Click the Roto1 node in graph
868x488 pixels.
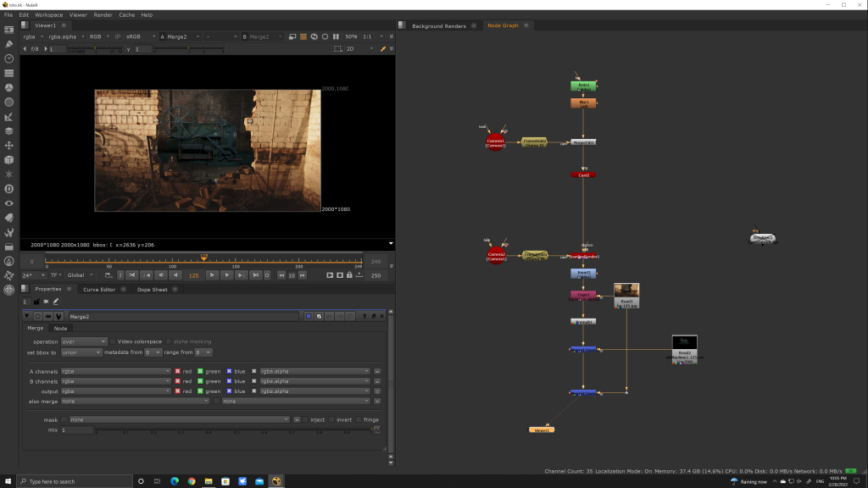point(583,86)
